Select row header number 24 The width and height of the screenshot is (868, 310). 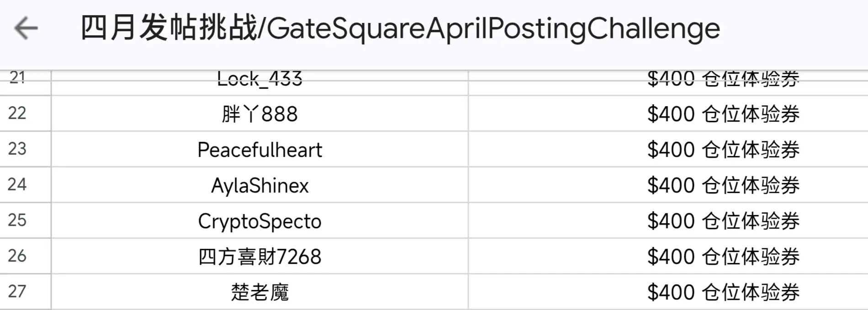point(17,185)
